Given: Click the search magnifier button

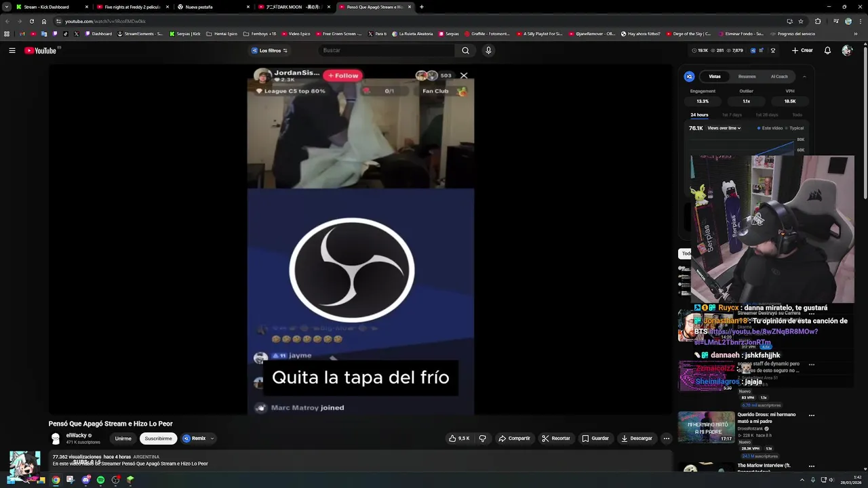Looking at the screenshot, I should tap(465, 50).
